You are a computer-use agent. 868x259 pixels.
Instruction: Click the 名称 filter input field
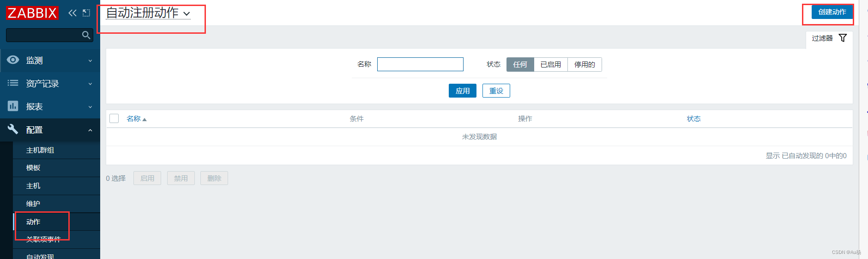point(420,64)
